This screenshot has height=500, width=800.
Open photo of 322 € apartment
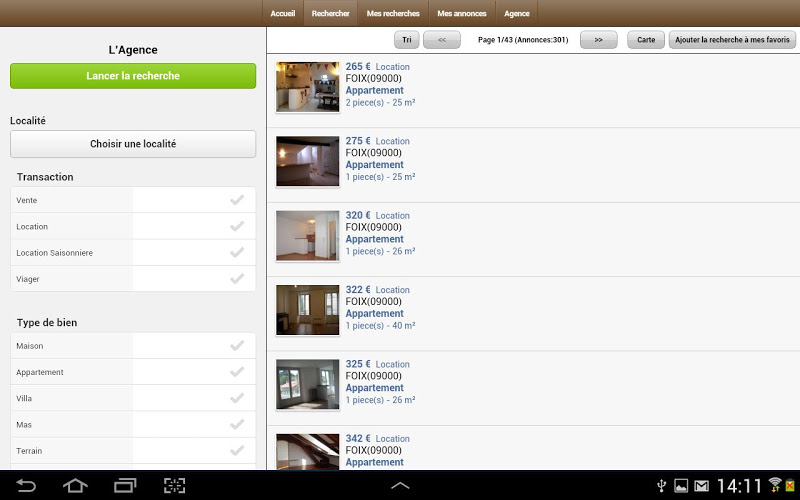308,310
